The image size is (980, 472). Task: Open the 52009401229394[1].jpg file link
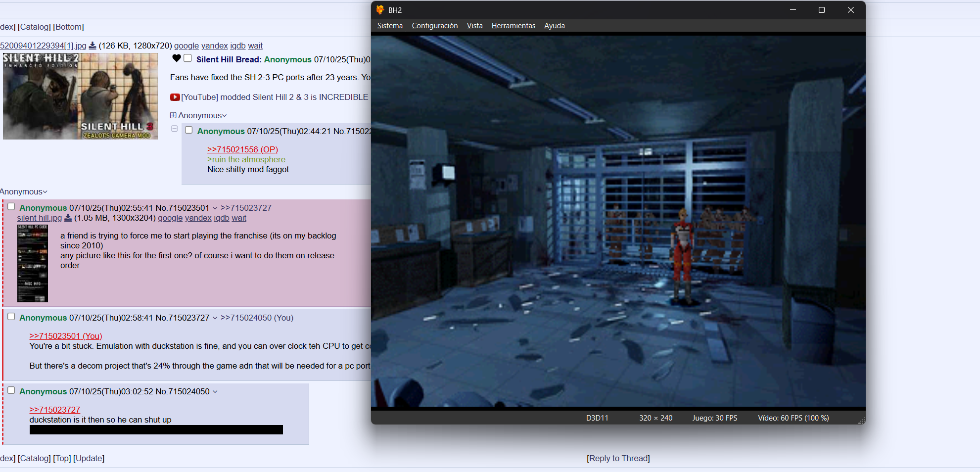pos(43,46)
